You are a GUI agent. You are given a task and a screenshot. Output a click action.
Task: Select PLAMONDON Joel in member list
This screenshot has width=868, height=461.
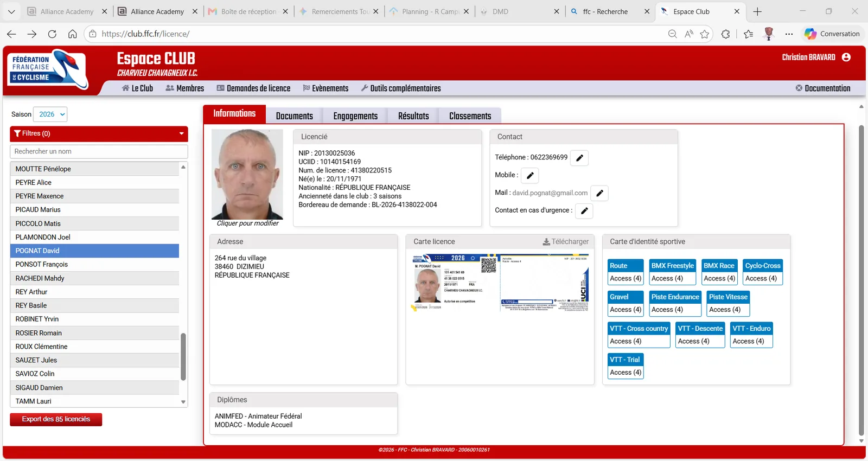click(x=94, y=237)
